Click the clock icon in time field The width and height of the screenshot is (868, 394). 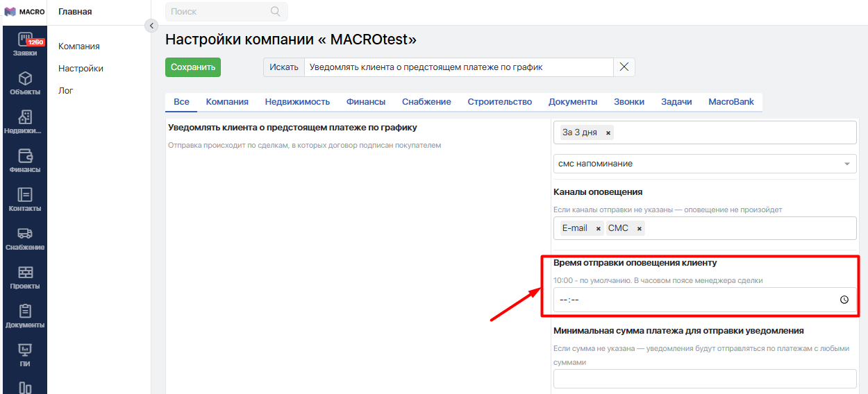[844, 300]
